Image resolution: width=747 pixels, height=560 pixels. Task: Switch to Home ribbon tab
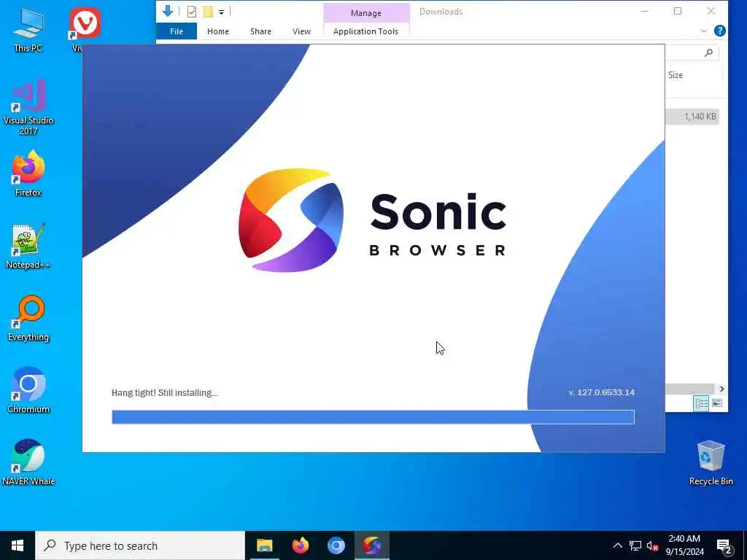[217, 31]
